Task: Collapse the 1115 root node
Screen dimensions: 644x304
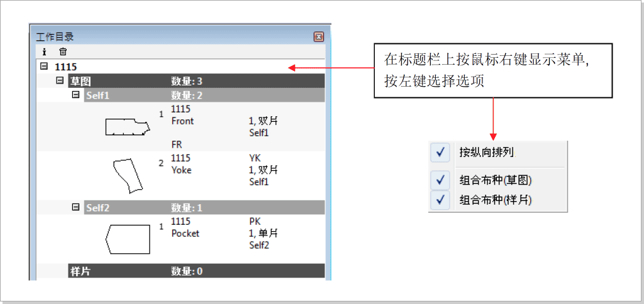Action: click(x=44, y=66)
